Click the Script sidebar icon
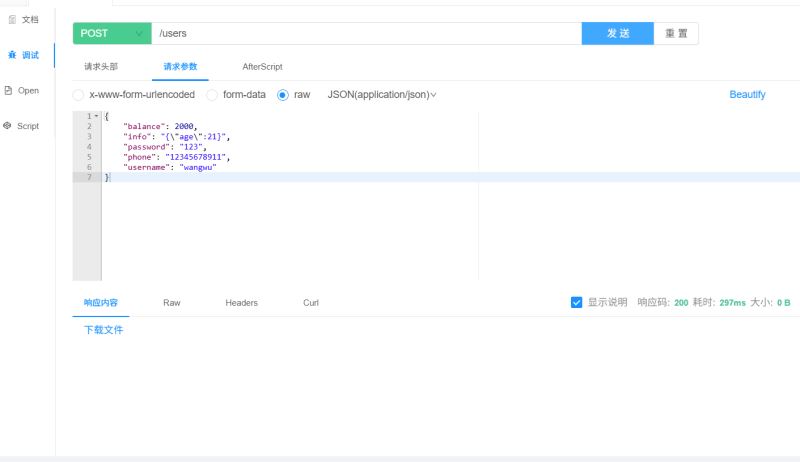 (7, 125)
